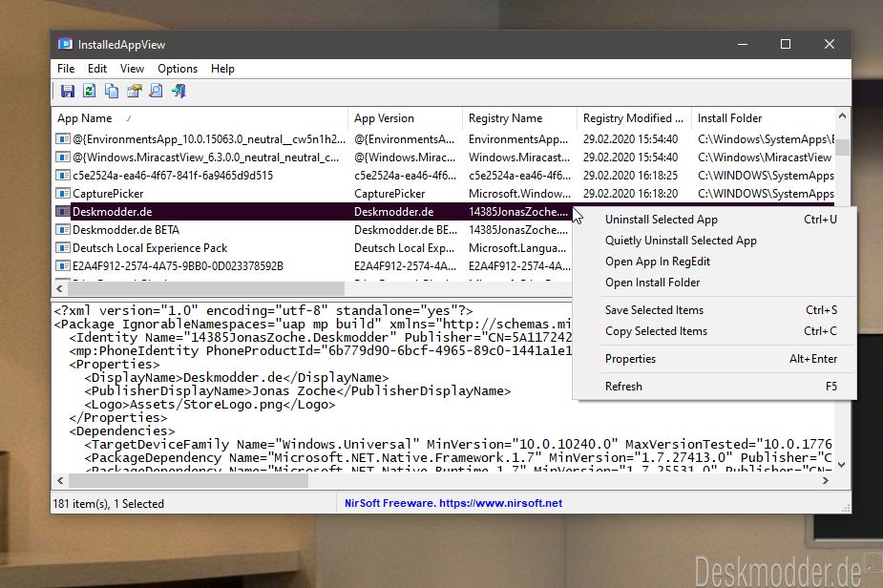Select the E2A4F912-2574-4A75-9BB0-0D023378592B row
Screen dimensions: 883x588
[313, 265]
